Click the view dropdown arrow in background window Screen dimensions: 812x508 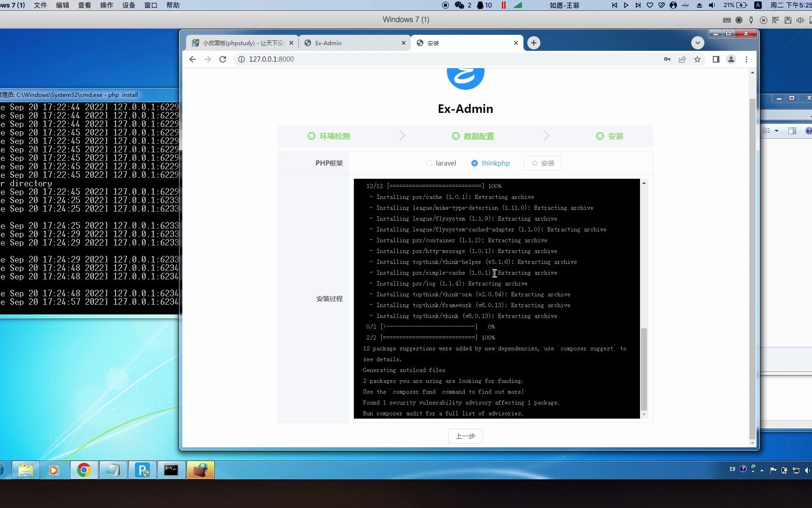tap(776, 131)
